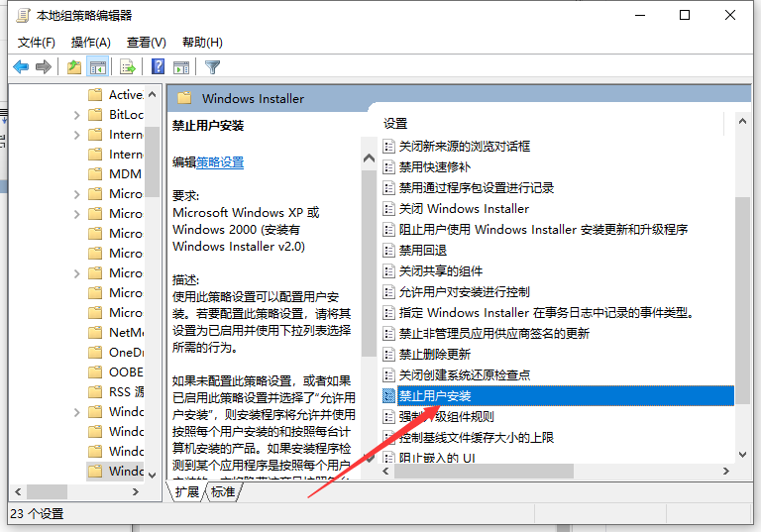Open Help via the question mark icon
The image size is (761, 532).
click(158, 67)
